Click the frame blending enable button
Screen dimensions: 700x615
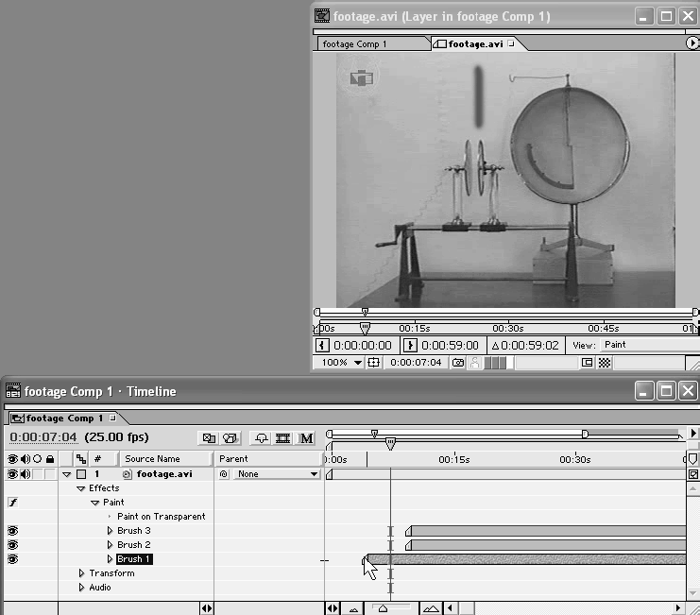282,438
